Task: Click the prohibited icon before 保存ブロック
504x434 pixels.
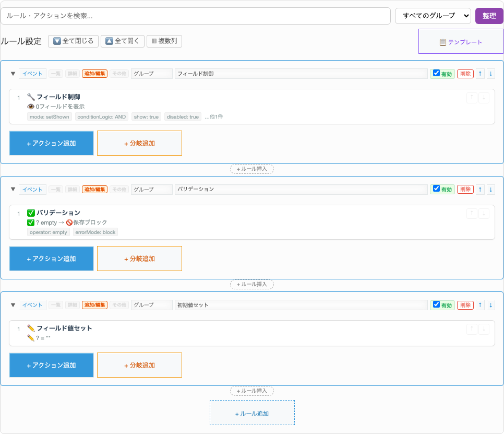Action: [x=69, y=222]
